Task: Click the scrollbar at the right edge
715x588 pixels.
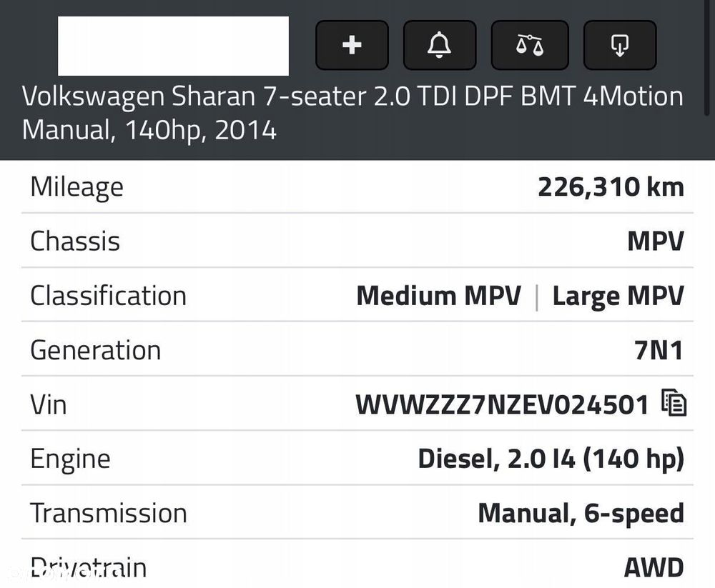Action: pos(707,57)
